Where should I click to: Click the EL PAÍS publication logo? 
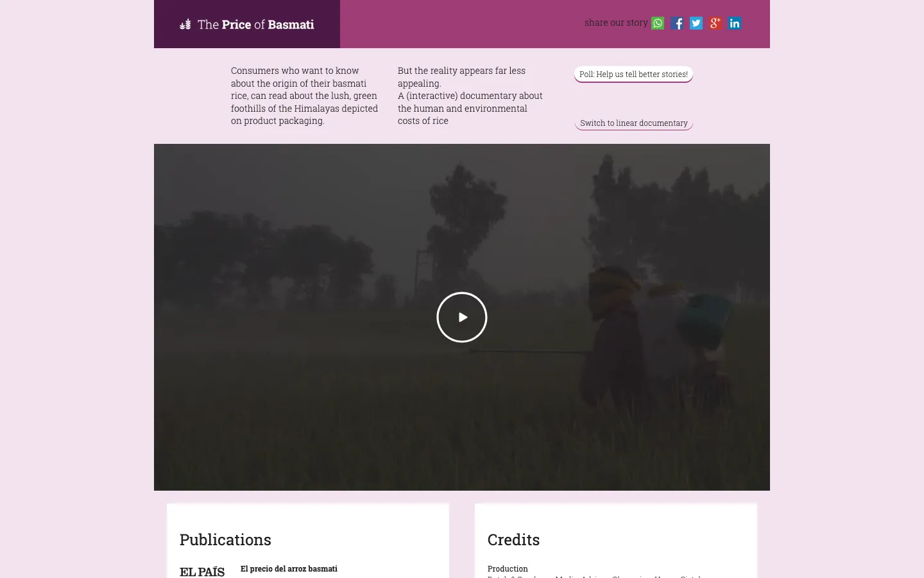coord(202,572)
